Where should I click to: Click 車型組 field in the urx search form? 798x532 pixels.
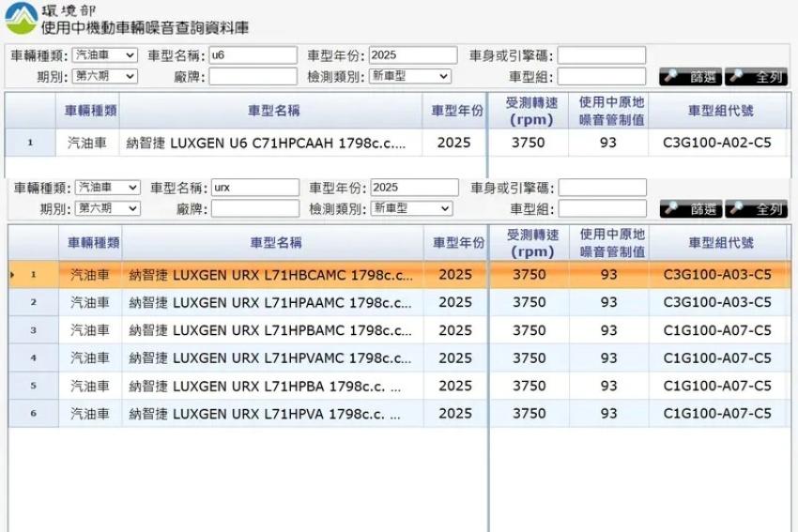[x=603, y=208]
